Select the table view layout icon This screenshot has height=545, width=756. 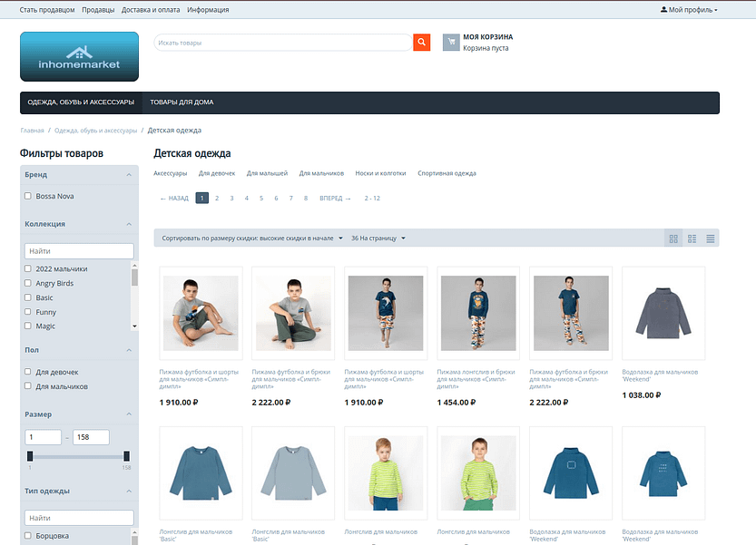click(x=692, y=238)
